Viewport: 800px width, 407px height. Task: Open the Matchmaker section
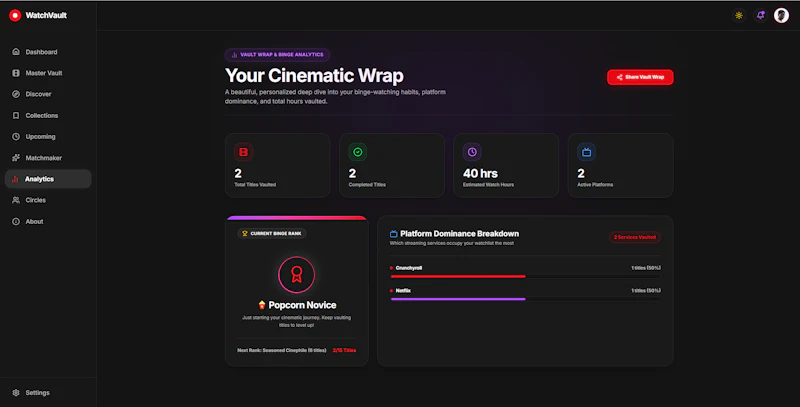[x=48, y=158]
